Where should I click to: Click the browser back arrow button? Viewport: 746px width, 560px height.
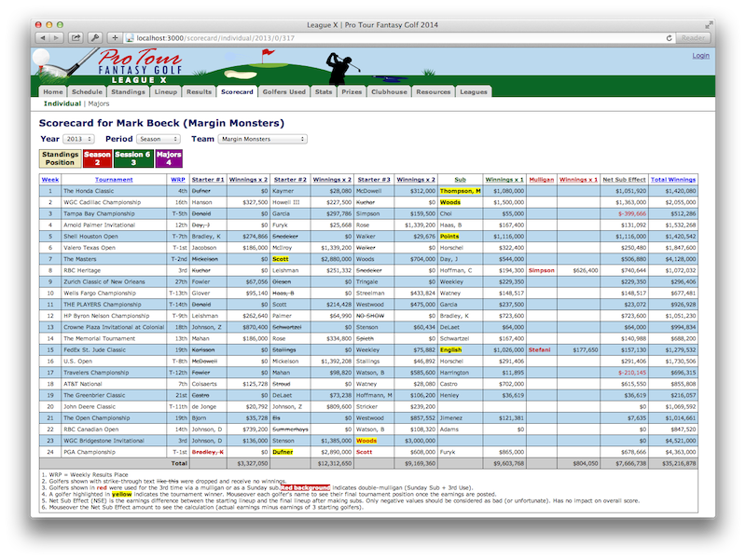pyautogui.click(x=44, y=38)
